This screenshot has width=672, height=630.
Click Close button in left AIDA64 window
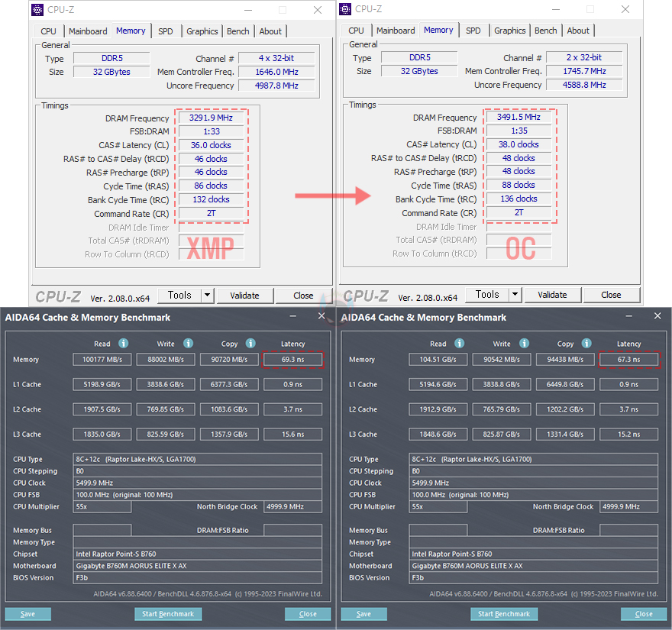click(x=308, y=614)
